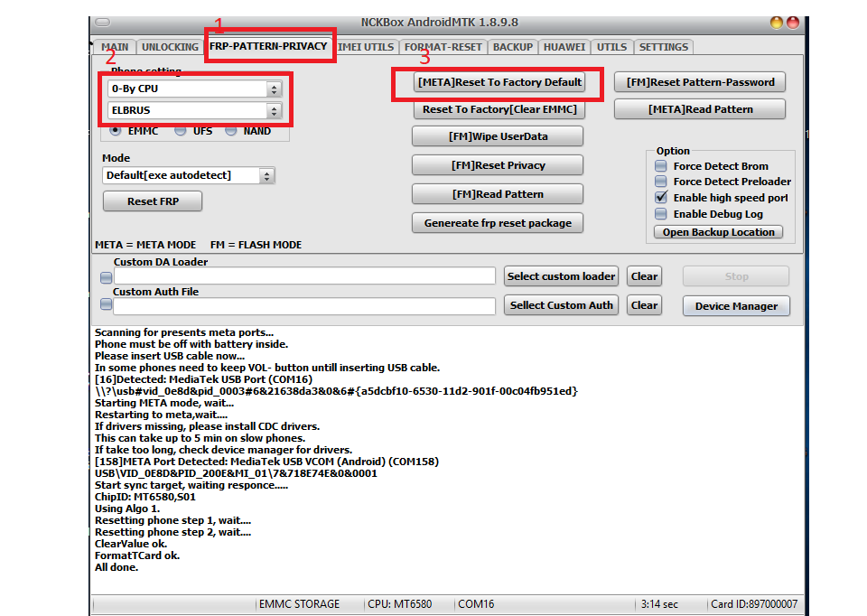Click the Custom Auth File path field
Viewport: 867px width, 616px height.
(304, 306)
